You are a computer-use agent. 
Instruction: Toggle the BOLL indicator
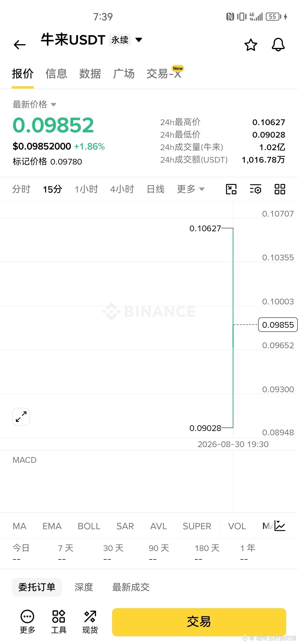[89, 526]
